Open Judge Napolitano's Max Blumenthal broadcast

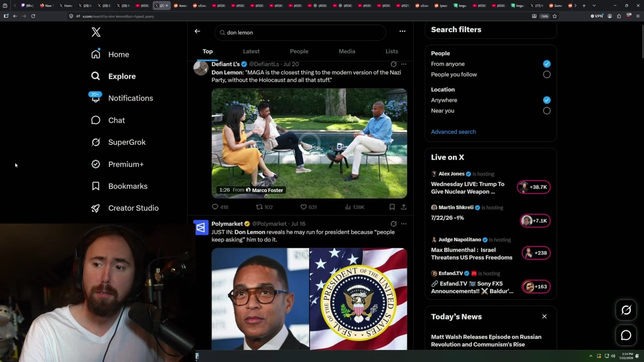click(471, 253)
